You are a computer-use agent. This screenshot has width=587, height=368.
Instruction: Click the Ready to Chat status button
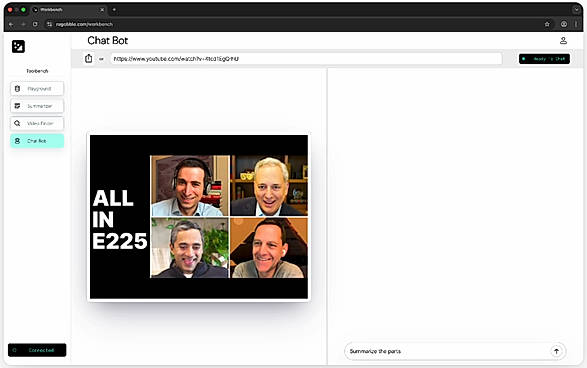pos(544,59)
